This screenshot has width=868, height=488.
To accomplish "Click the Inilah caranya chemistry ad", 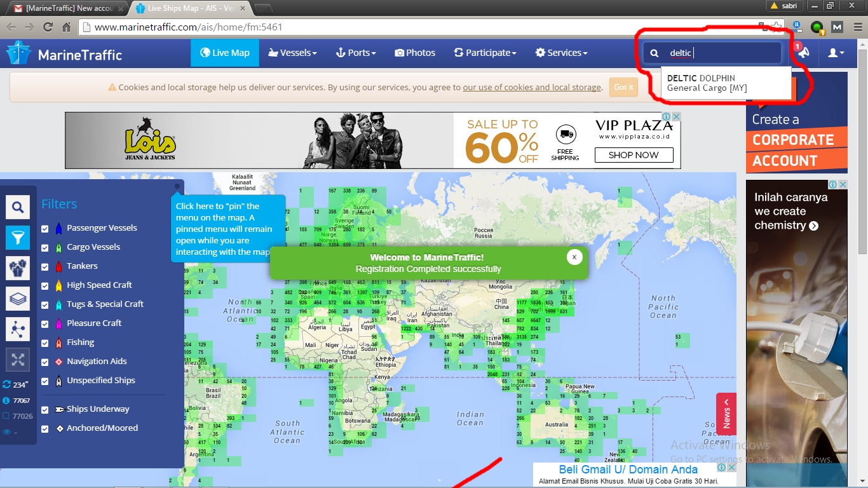I will coord(797,334).
